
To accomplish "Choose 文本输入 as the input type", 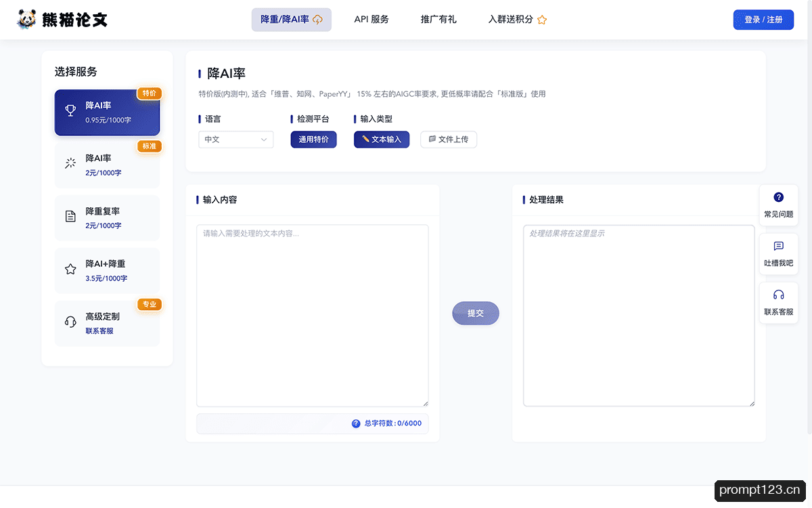I will (382, 140).
